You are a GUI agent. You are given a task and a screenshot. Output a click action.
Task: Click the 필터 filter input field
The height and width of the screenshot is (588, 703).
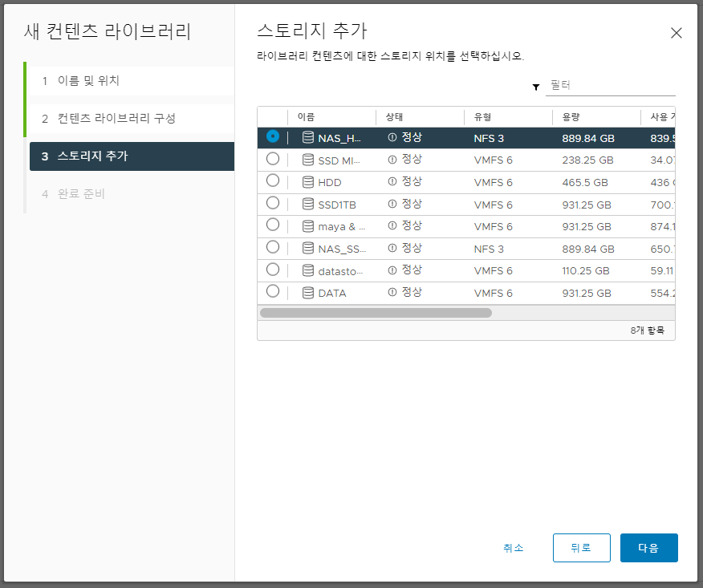(610, 86)
